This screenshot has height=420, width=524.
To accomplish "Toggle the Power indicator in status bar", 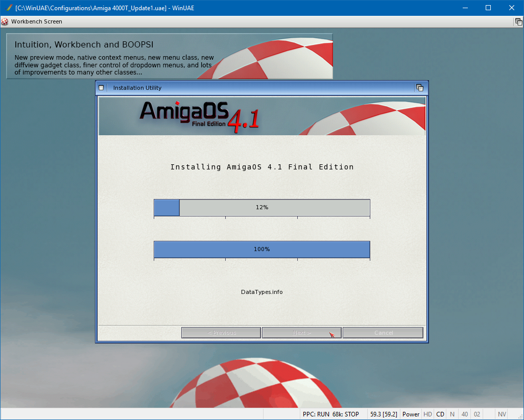I will coord(411,414).
